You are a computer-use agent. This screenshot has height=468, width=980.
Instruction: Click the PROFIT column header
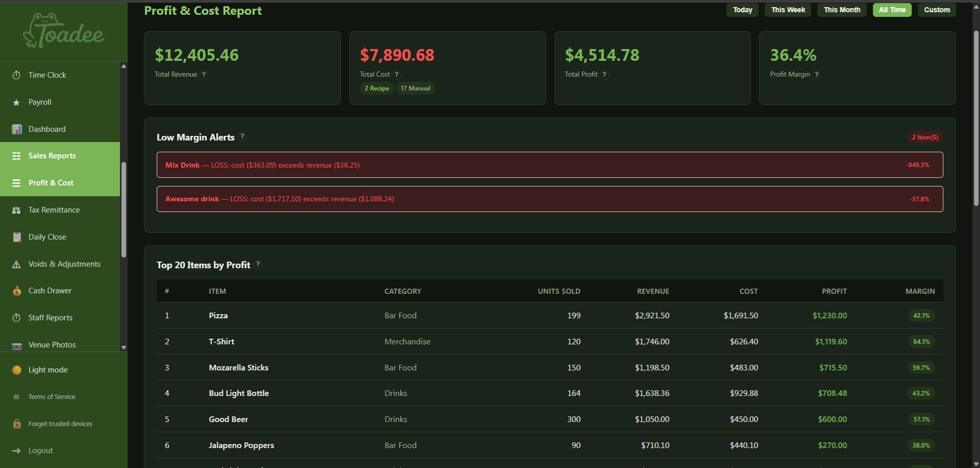[834, 291]
